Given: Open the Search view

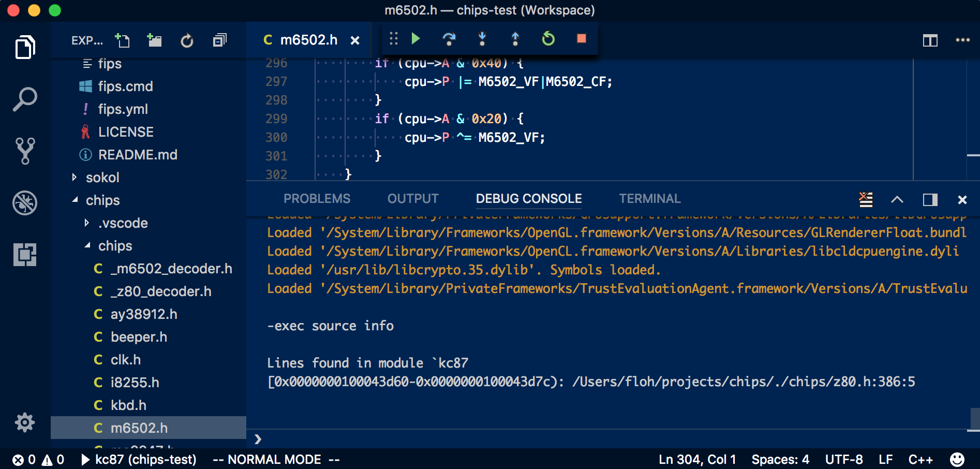Looking at the screenshot, I should pyautogui.click(x=25, y=97).
